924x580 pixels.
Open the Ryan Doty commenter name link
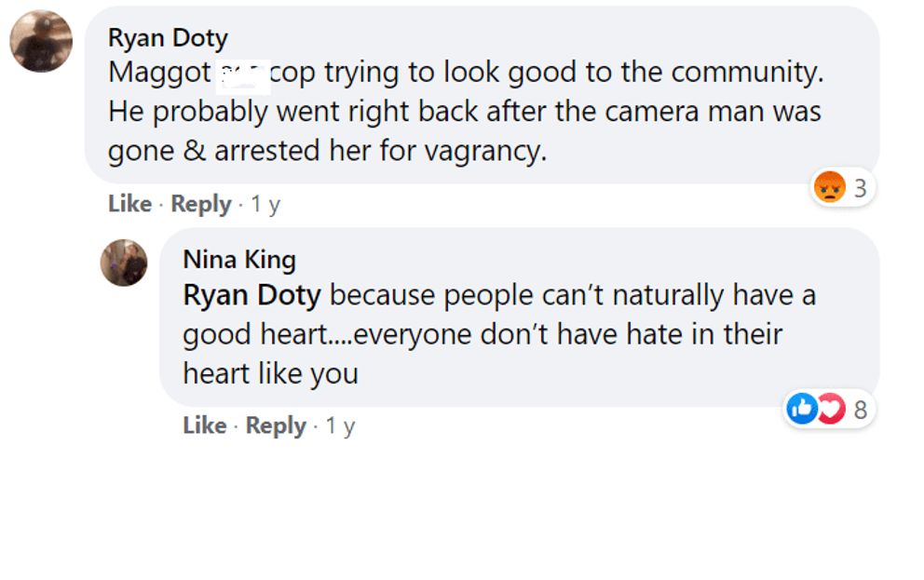coord(168,38)
